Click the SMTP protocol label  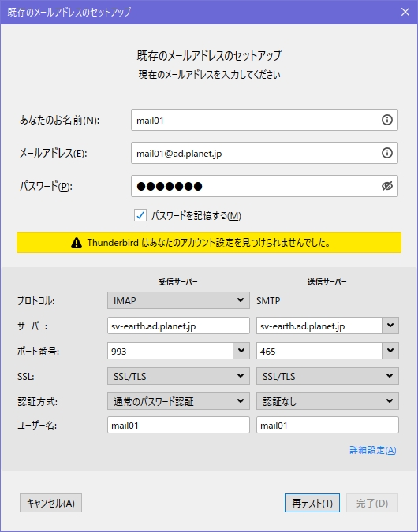[268, 300]
